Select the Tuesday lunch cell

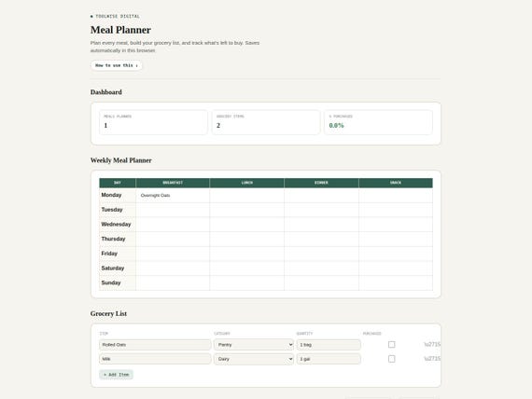[247, 210]
